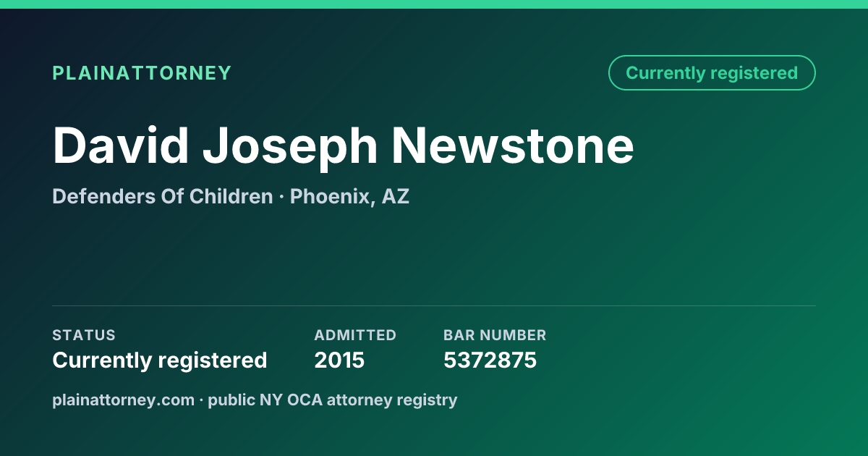
Task: Select the David Joseph Newstone heading
Action: pos(344,145)
